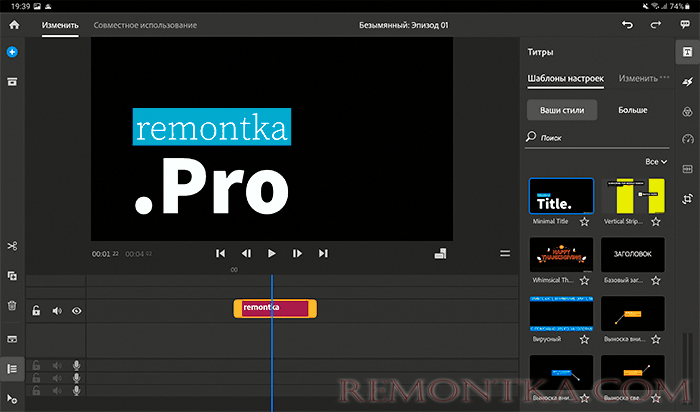Select the Minimal Title thumbnail
The image size is (700, 412).
[562, 196]
